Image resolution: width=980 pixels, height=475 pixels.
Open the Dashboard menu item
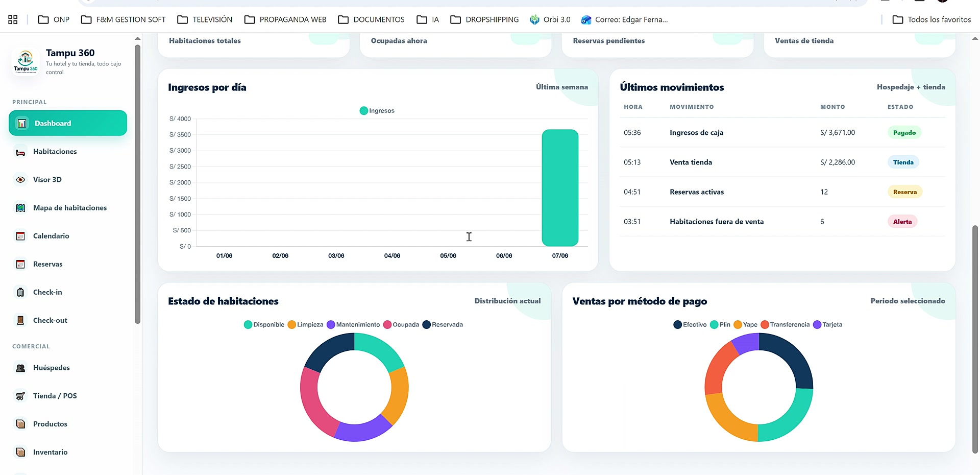tap(68, 123)
